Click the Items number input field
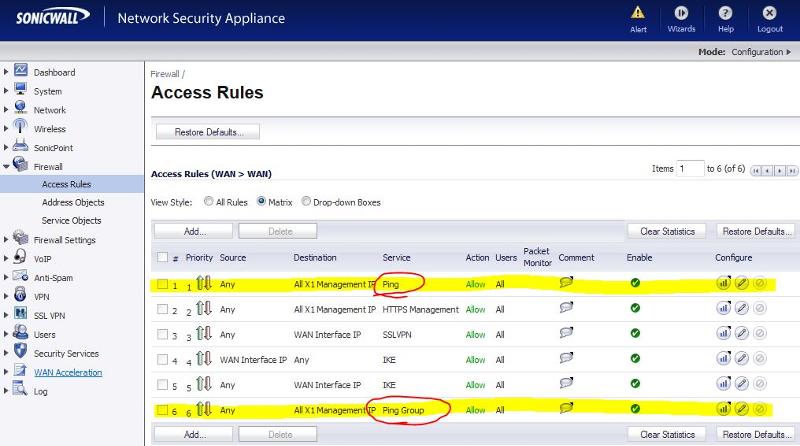 690,168
